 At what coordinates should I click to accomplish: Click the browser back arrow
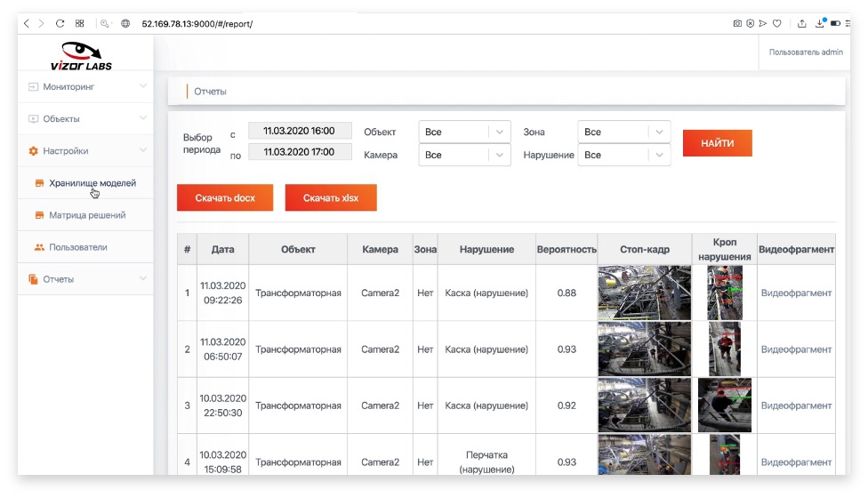[27, 23]
